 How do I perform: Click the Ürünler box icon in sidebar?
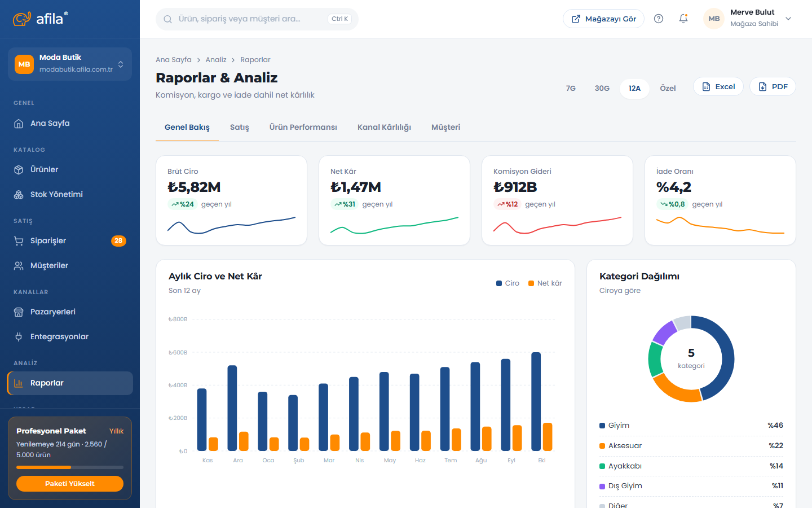click(x=19, y=170)
